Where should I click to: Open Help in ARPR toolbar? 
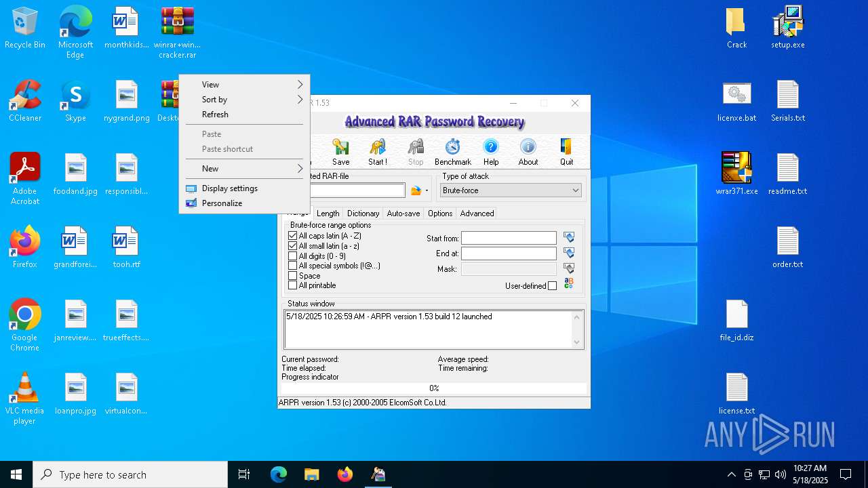click(491, 152)
